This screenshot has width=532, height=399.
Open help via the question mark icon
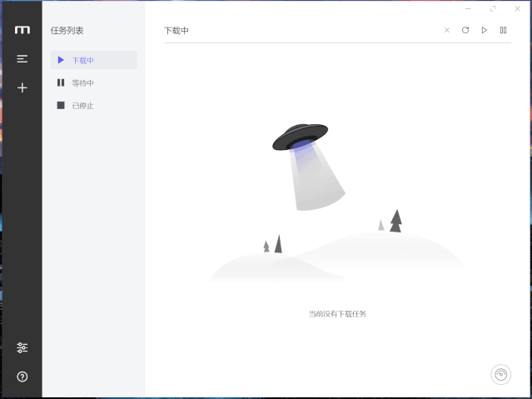pos(22,377)
